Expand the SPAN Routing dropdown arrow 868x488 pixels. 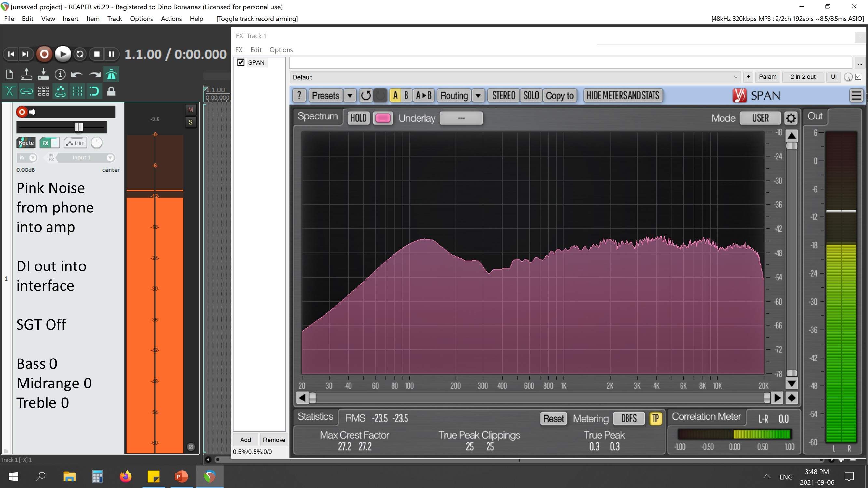(478, 95)
